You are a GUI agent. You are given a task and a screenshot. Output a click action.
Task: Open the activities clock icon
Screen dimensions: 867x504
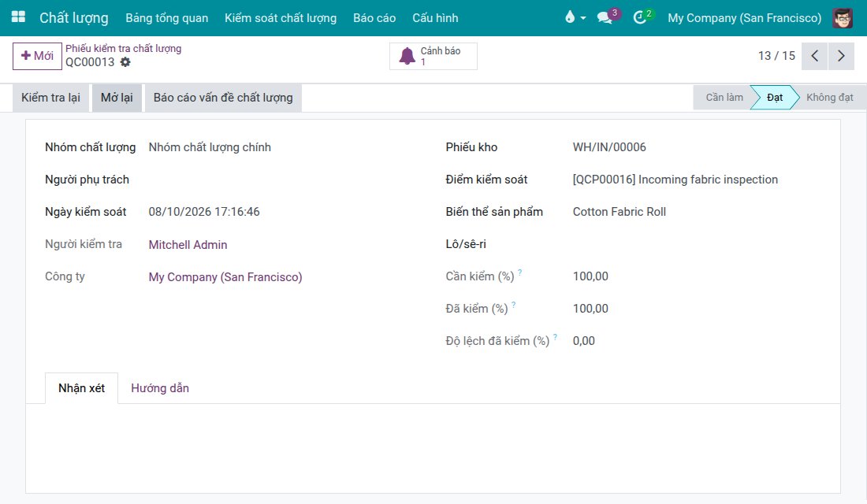click(x=640, y=17)
